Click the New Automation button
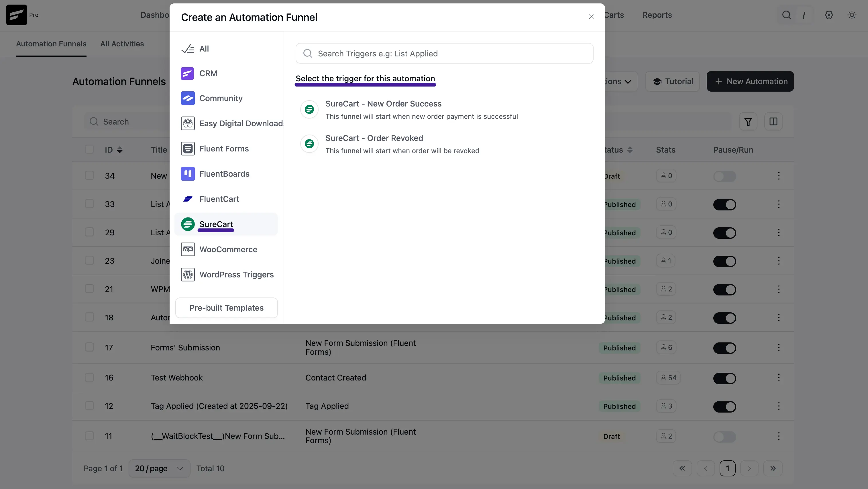Image resolution: width=868 pixels, height=489 pixels. point(750,82)
